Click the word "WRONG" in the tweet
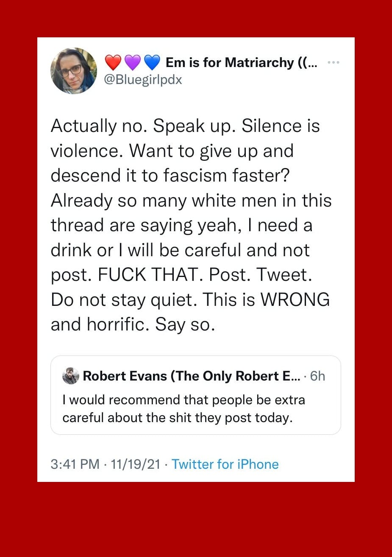The height and width of the screenshot is (557, 392). (x=295, y=299)
